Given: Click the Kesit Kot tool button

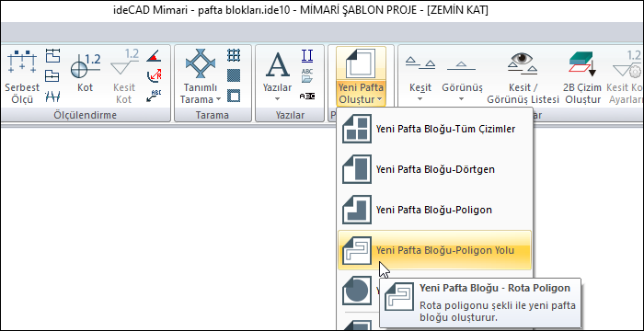Looking at the screenshot, I should click(123, 76).
